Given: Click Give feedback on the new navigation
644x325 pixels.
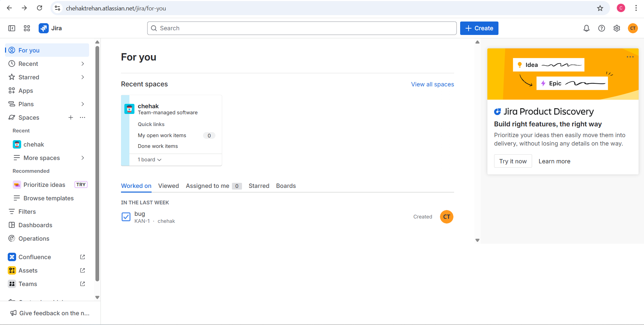Looking at the screenshot, I should coord(50,313).
